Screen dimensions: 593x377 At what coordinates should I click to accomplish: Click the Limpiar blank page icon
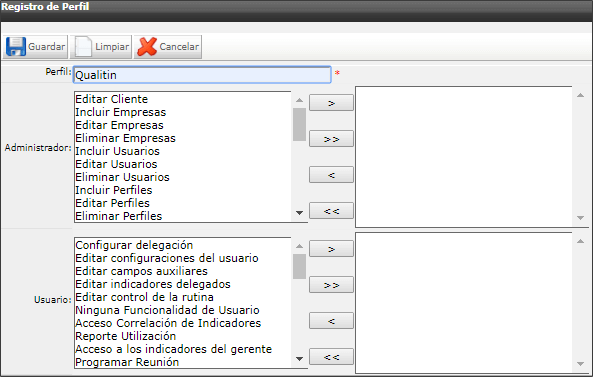coord(83,47)
